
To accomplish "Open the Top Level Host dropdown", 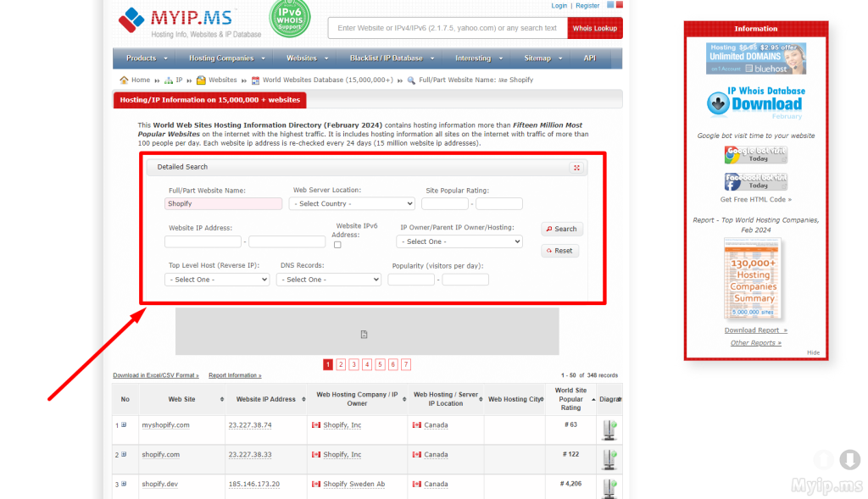I will 217,280.
